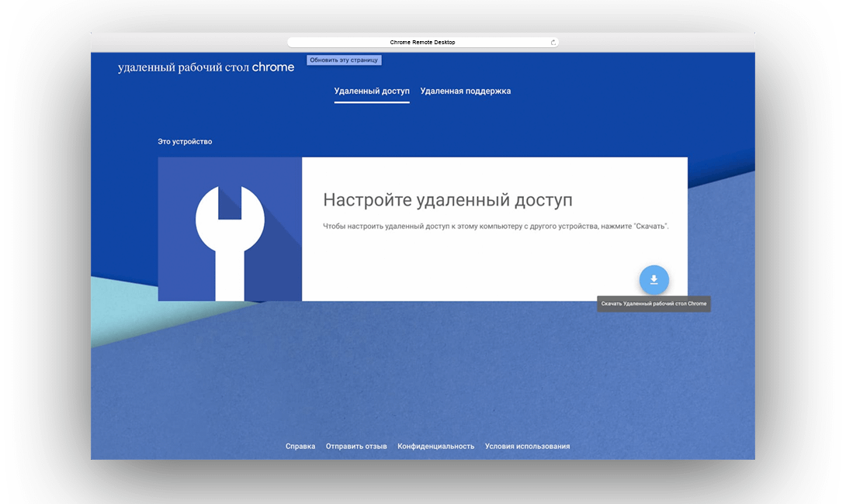Click the Настройте удаленный доступ heading
Viewport: 846px width, 504px height.
pos(448,200)
